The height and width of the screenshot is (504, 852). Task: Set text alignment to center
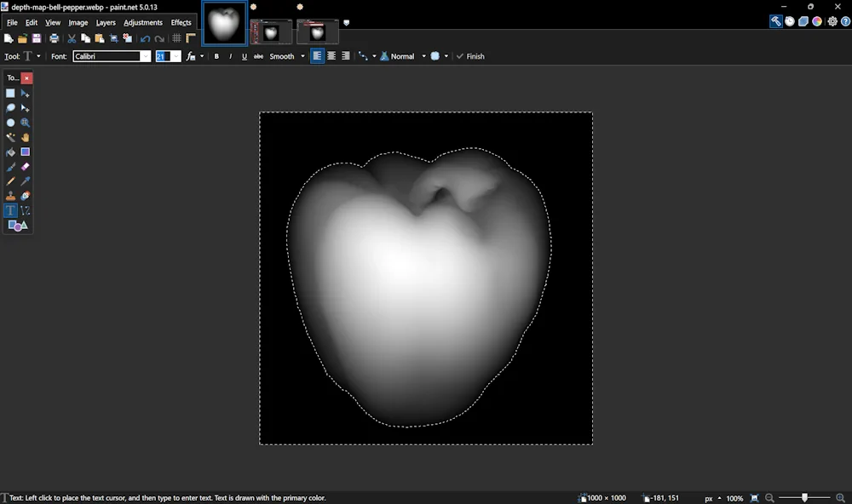click(331, 56)
